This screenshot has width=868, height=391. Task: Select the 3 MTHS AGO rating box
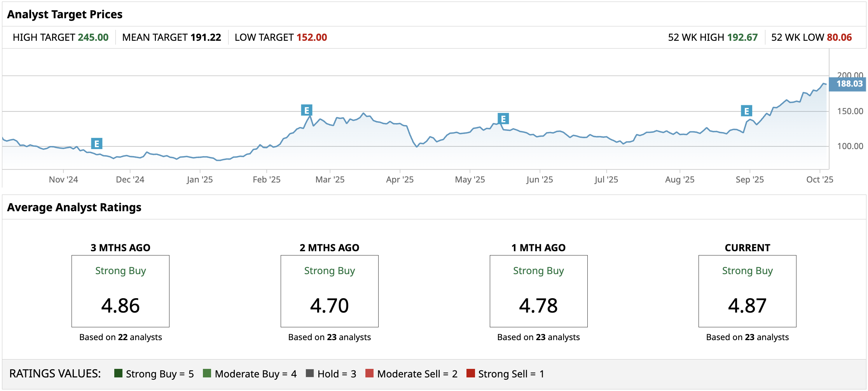(x=121, y=291)
